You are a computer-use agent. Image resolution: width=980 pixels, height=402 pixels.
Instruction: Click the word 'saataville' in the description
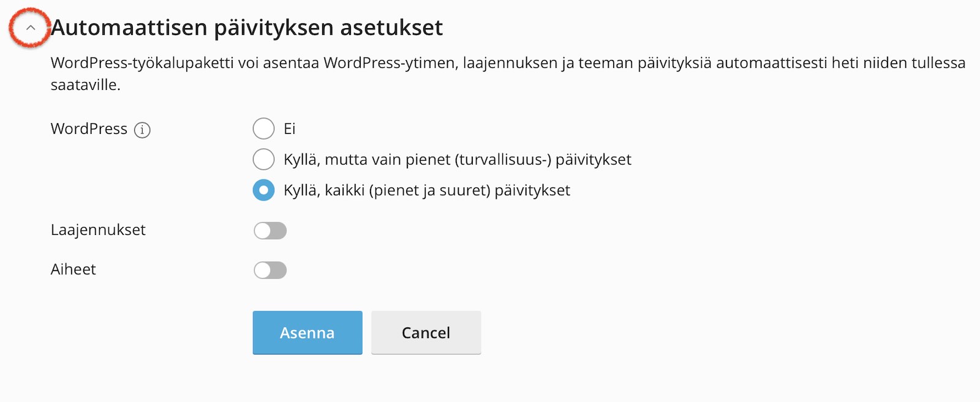coord(84,84)
